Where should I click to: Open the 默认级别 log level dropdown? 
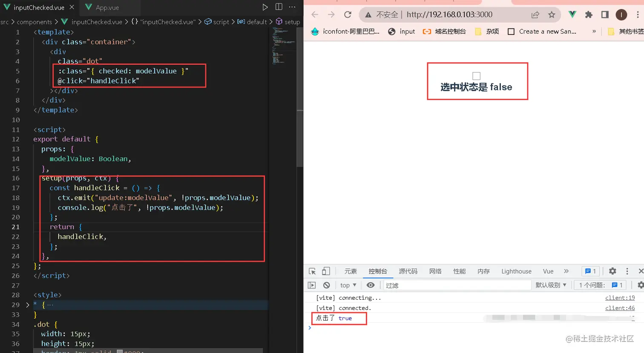(551, 285)
